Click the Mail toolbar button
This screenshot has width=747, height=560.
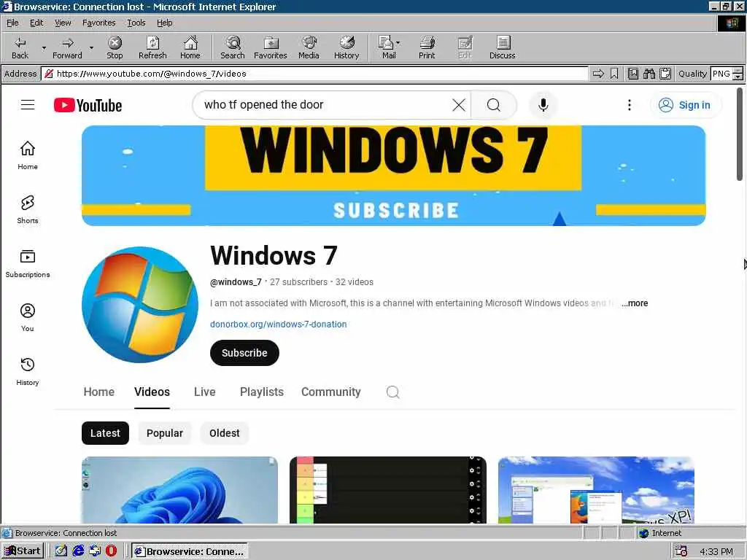[390, 47]
